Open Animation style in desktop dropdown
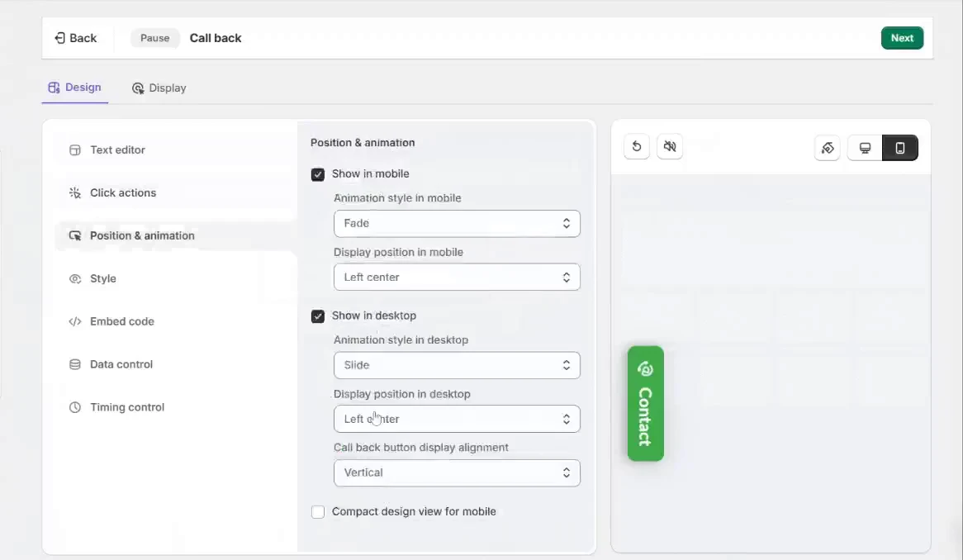 tap(457, 365)
